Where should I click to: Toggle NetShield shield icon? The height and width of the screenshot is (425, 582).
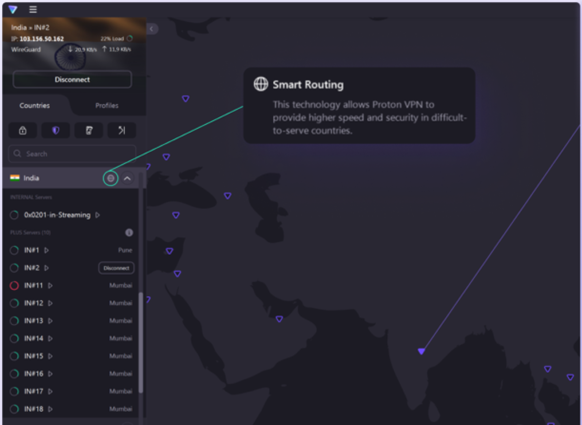(56, 130)
